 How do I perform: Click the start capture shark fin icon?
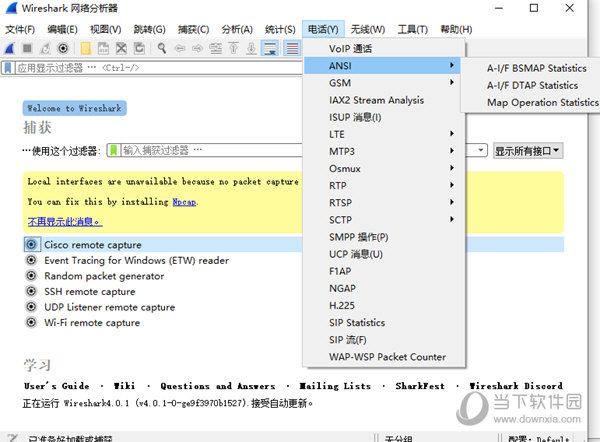coord(9,49)
